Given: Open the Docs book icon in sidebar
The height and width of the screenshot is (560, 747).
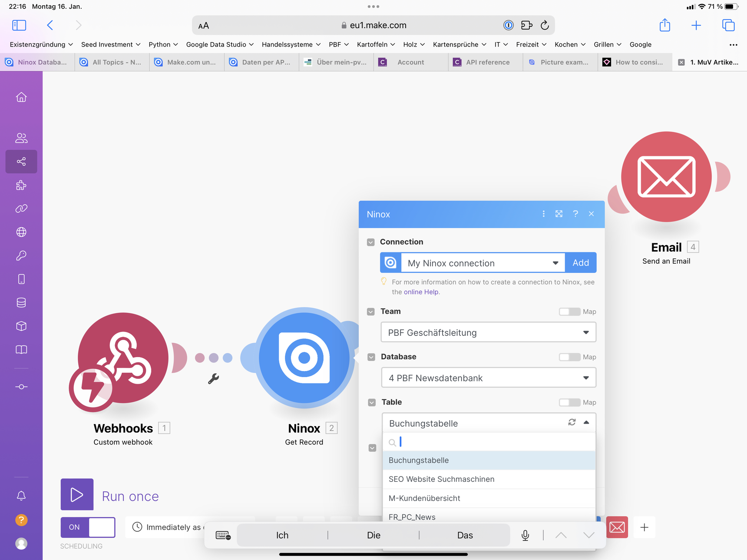Looking at the screenshot, I should [21, 350].
